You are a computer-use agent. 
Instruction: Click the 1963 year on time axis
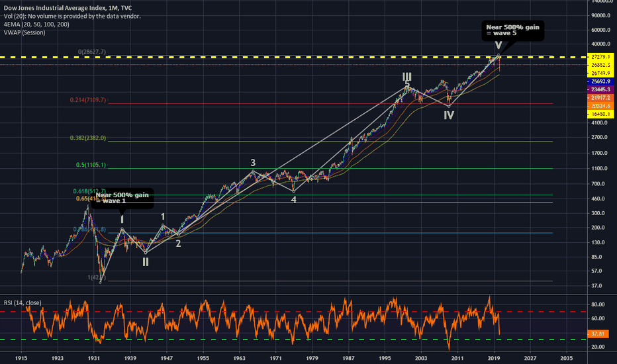pos(239,358)
